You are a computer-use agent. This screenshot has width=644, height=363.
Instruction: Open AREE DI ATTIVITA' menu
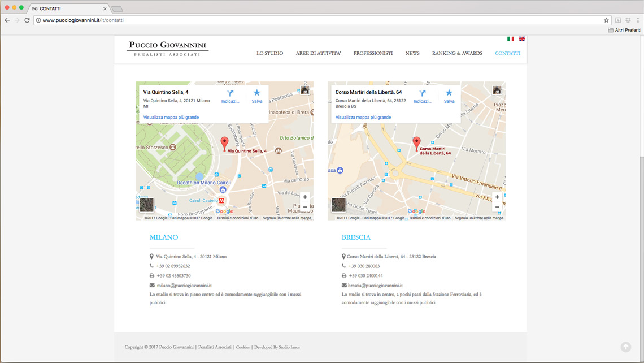(318, 53)
